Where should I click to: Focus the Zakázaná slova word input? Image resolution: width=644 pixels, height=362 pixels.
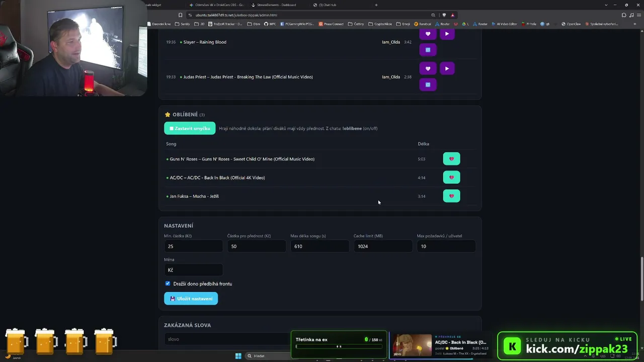[226, 339]
